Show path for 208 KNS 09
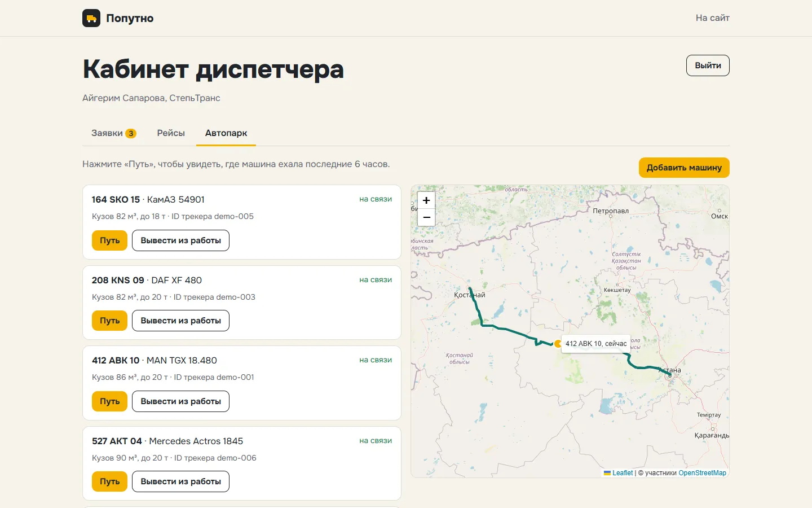This screenshot has height=508, width=812. pyautogui.click(x=109, y=321)
